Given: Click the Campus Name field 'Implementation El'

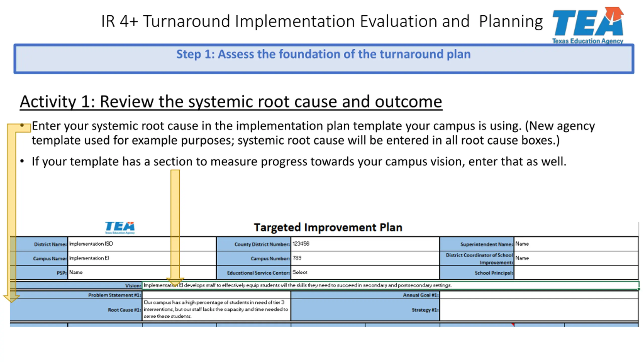Looking at the screenshot, I should tap(142, 258).
